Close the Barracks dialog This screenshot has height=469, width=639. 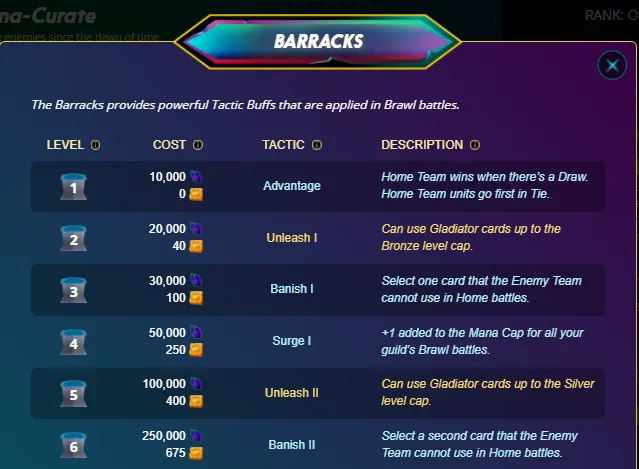(x=611, y=66)
